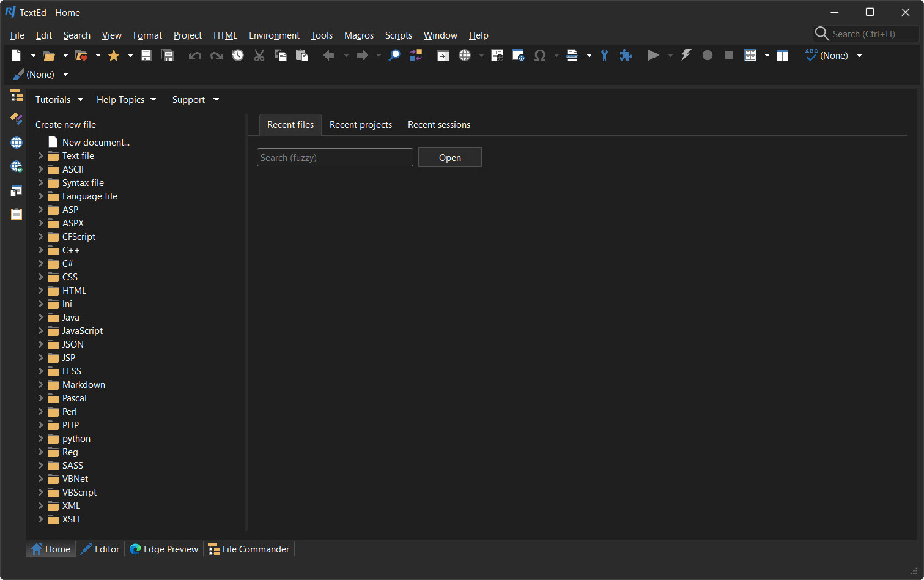Expand the HTML folder in file tree
This screenshot has width=924, height=580.
(41, 291)
